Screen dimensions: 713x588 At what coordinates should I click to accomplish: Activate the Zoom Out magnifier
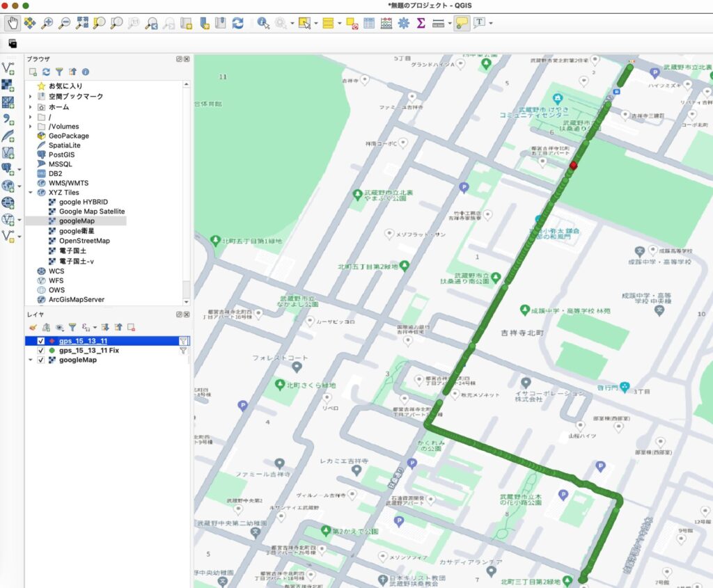point(65,23)
